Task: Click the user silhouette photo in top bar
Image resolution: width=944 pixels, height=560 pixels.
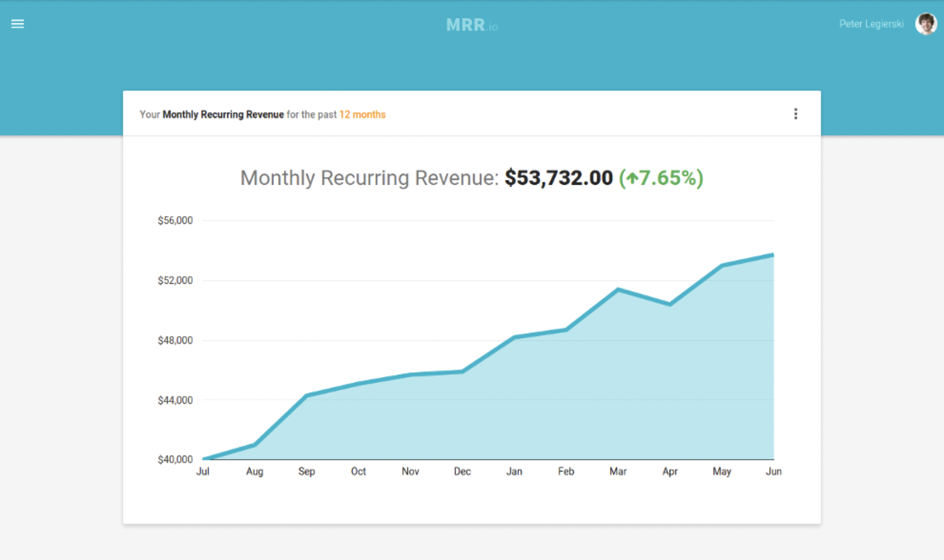Action: [x=925, y=24]
